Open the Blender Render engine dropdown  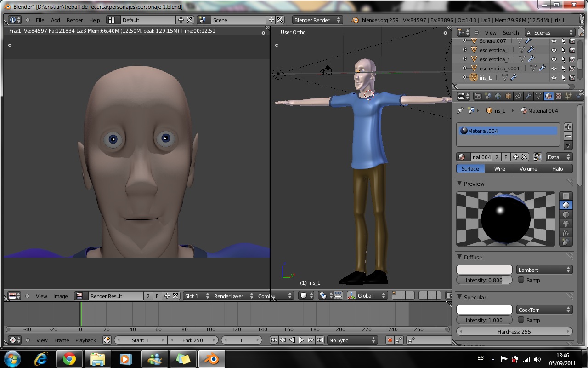point(317,20)
